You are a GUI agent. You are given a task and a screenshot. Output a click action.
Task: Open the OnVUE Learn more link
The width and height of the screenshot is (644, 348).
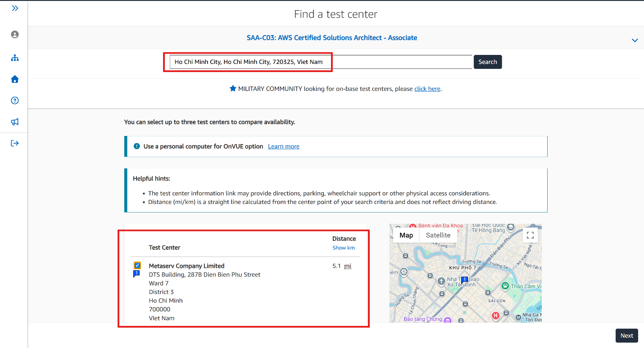pyautogui.click(x=284, y=146)
